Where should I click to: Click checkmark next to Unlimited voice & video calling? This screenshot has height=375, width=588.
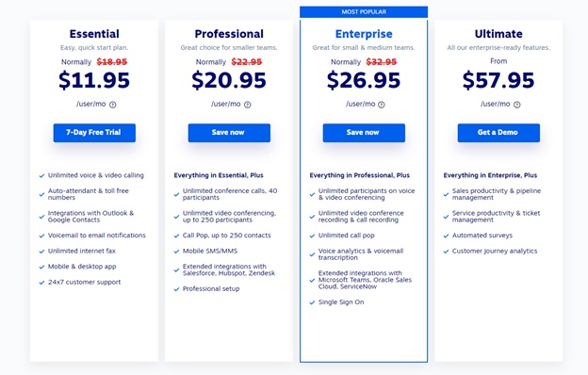click(41, 175)
